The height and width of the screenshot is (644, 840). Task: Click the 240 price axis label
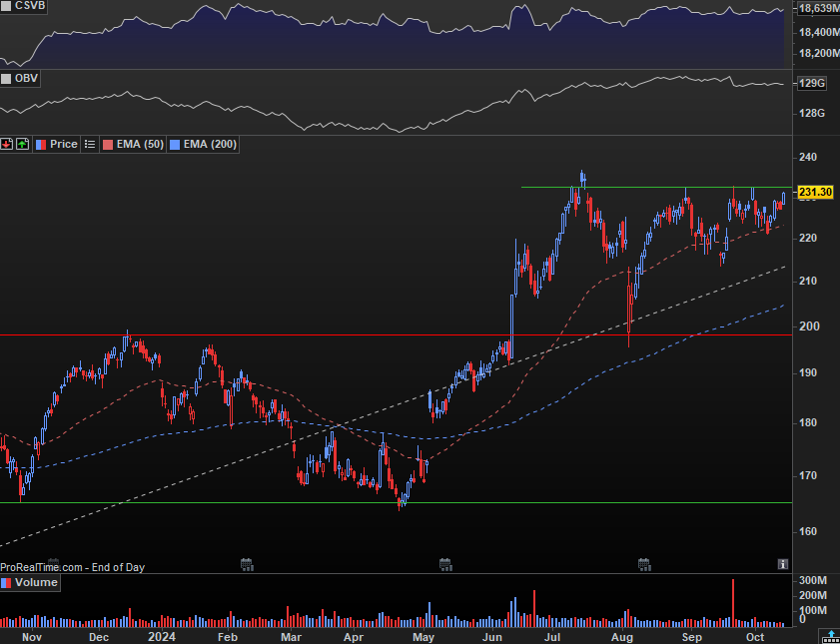pyautogui.click(x=808, y=157)
